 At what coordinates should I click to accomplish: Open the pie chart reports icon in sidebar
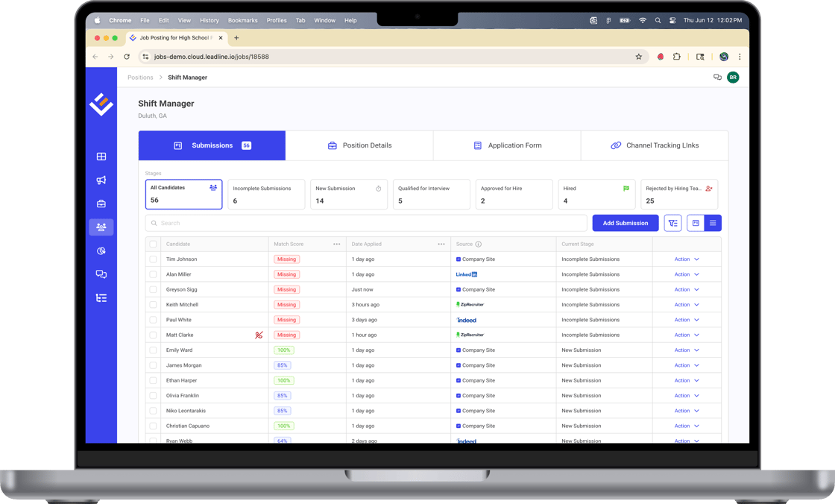(101, 251)
